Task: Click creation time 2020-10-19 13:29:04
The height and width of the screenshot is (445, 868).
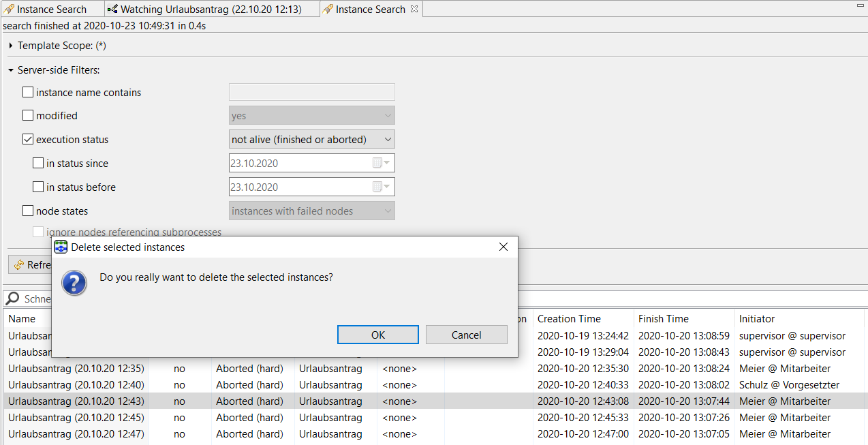Action: [583, 352]
